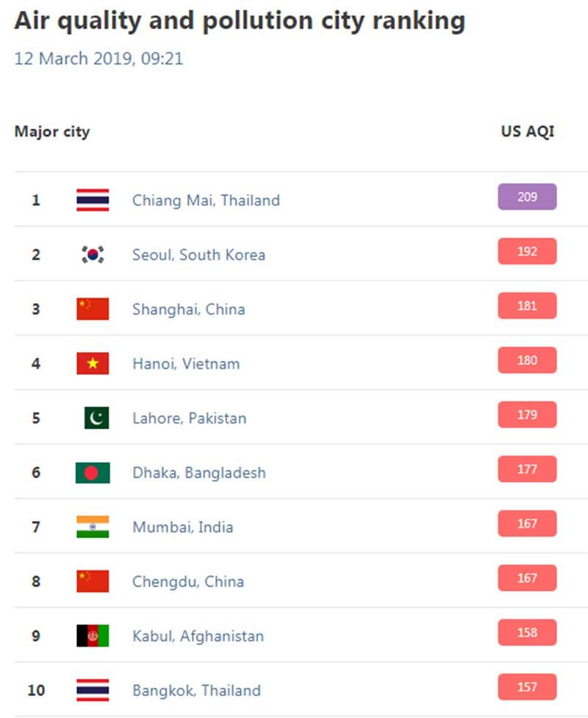
Task: Click the Pakistan flag icon
Action: click(96, 418)
